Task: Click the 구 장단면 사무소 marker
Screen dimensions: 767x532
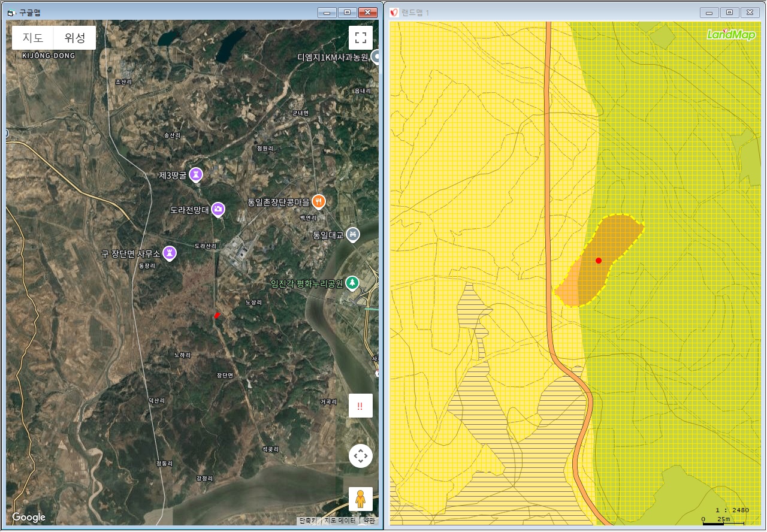Action: pos(171,253)
